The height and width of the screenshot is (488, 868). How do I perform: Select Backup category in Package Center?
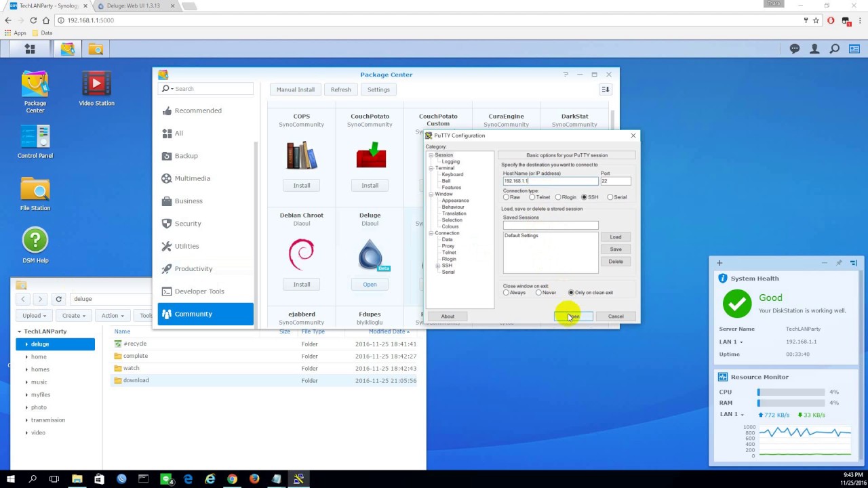[205, 156]
